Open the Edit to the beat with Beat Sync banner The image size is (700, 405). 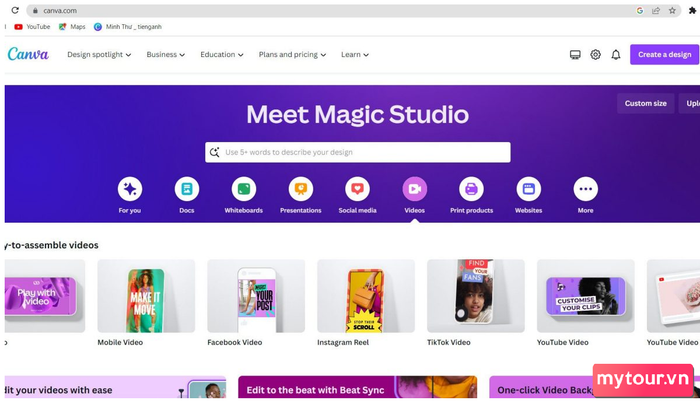358,387
